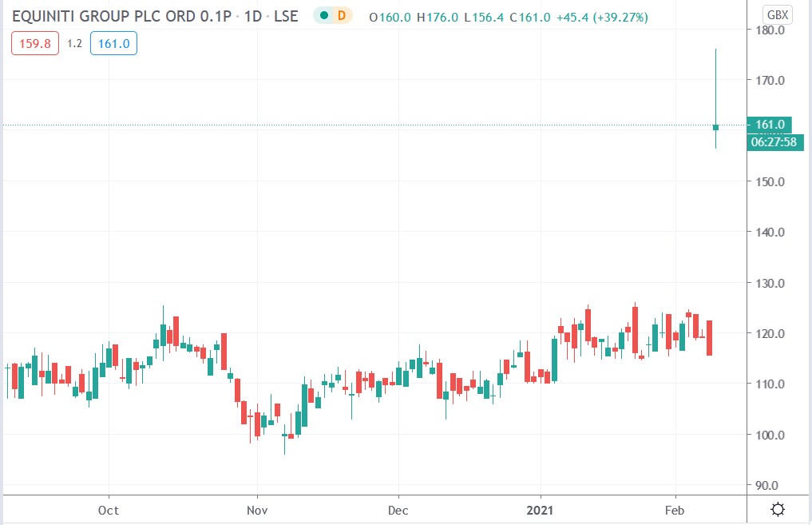The width and height of the screenshot is (812, 525).
Task: Click the change value +45.4 (+39.27%)
Action: [602, 18]
